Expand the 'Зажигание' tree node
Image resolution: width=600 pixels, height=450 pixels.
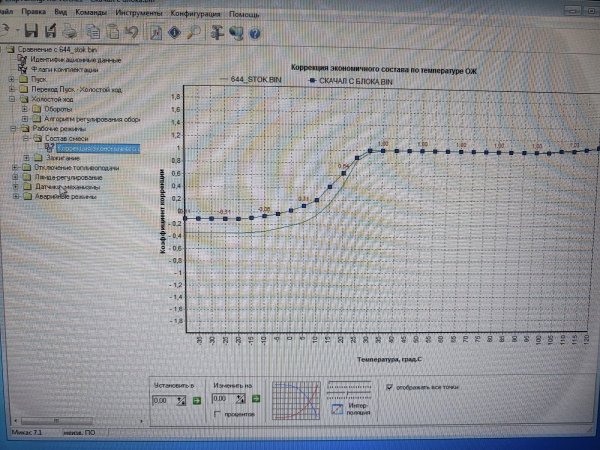pos(24,158)
